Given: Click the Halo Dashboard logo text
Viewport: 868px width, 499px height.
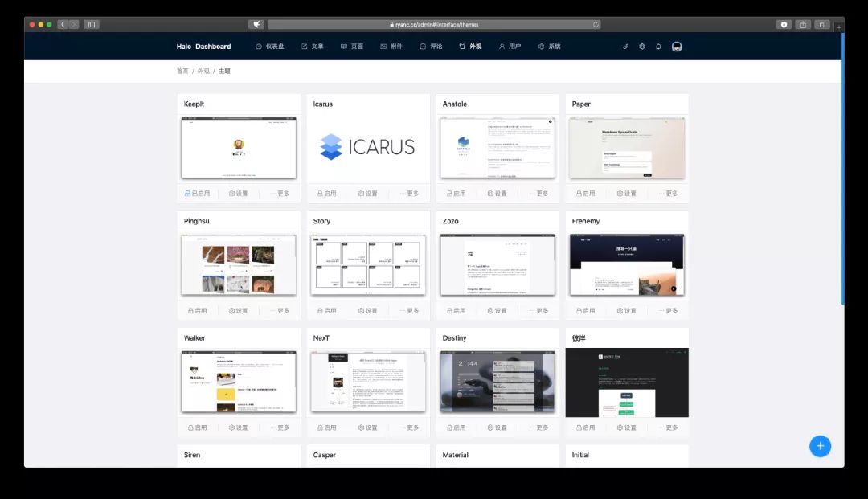Looking at the screenshot, I should coord(203,47).
